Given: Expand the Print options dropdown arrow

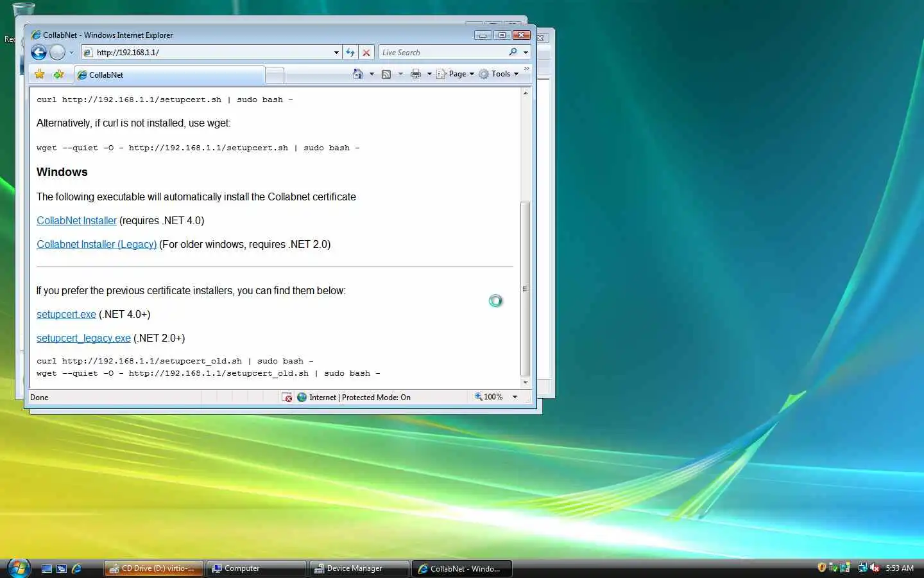Looking at the screenshot, I should pos(429,74).
